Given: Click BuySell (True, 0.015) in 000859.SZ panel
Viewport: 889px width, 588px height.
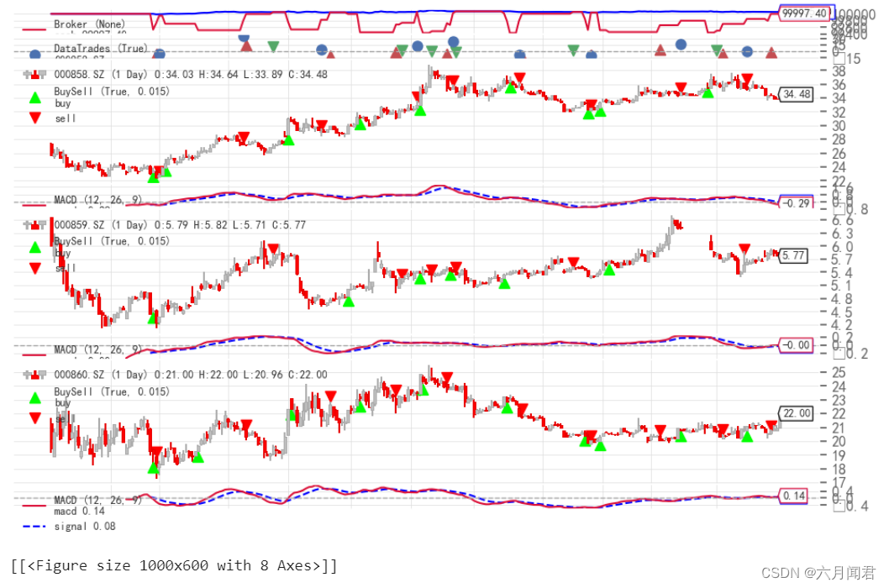Looking at the screenshot, I should click(112, 241).
